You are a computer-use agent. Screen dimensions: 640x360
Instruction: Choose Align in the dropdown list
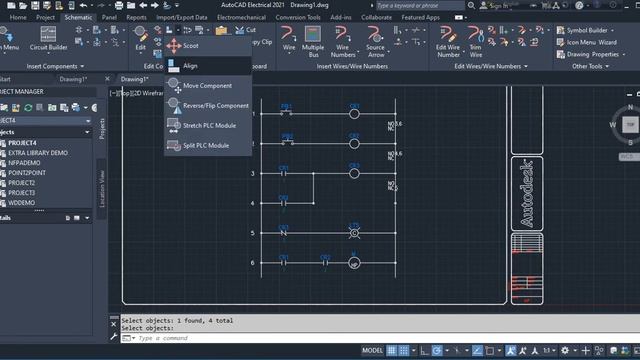point(208,66)
